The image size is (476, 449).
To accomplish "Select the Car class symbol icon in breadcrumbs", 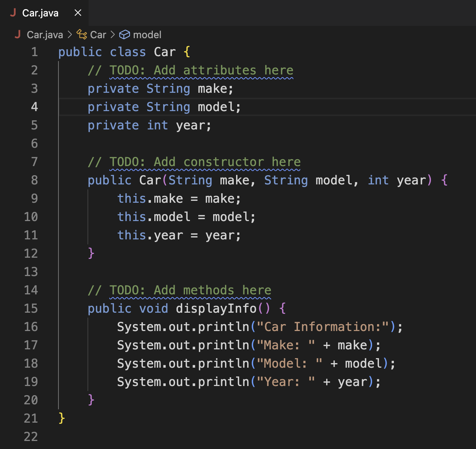I will click(81, 34).
